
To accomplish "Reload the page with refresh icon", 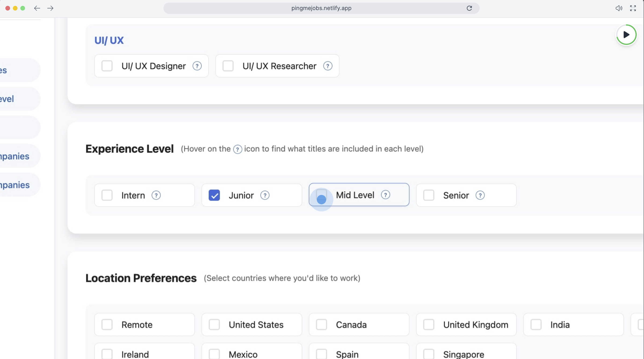I will (469, 8).
